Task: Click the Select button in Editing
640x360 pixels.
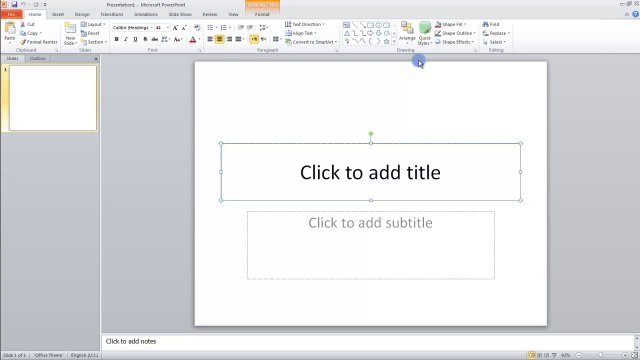Action: coord(494,42)
